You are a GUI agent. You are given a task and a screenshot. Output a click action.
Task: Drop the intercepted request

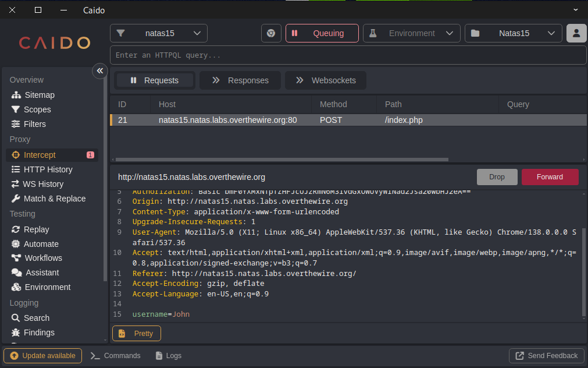pyautogui.click(x=497, y=177)
